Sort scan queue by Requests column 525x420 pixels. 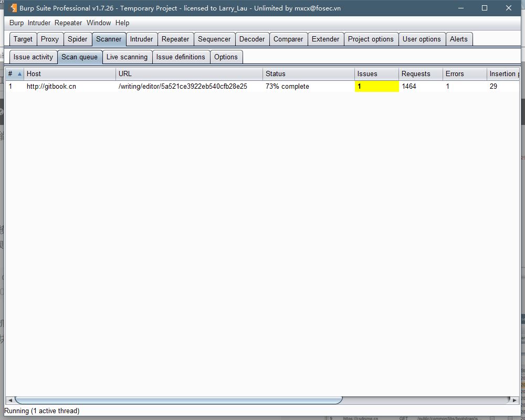(420, 74)
